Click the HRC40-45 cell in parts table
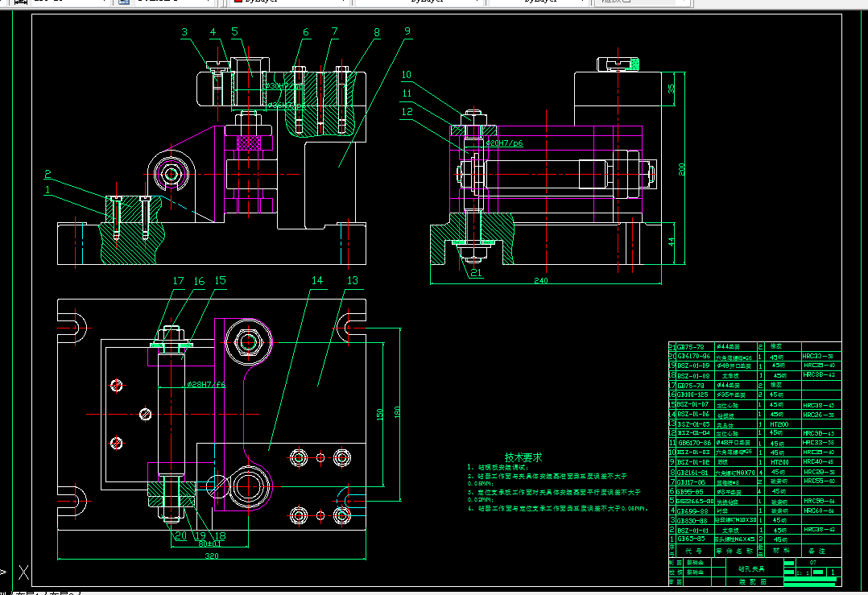Screen dimensions: 868x595 point(820,462)
